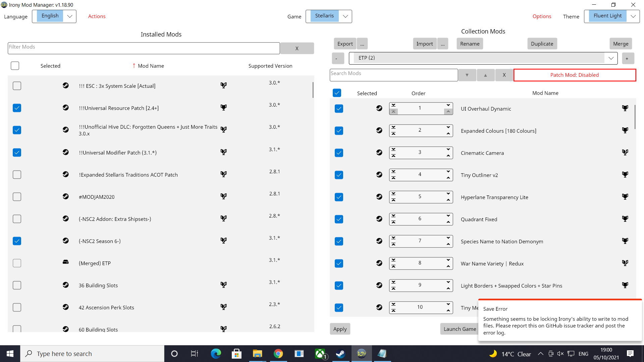Open the Actions menu
This screenshot has width=644, height=362.
[x=97, y=16]
